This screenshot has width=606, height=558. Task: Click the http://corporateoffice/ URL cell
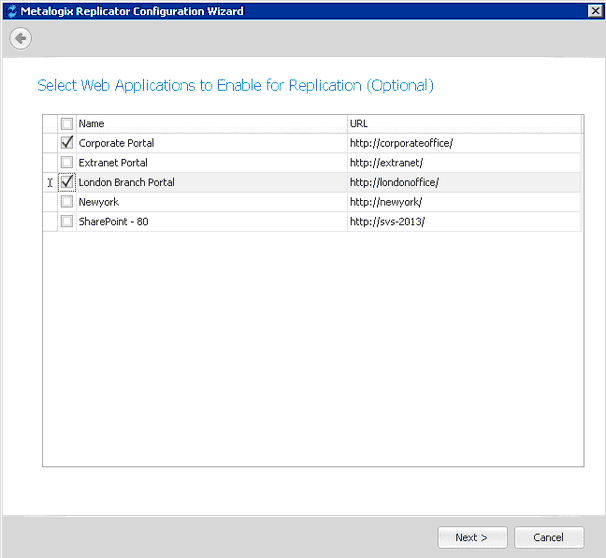click(464, 143)
